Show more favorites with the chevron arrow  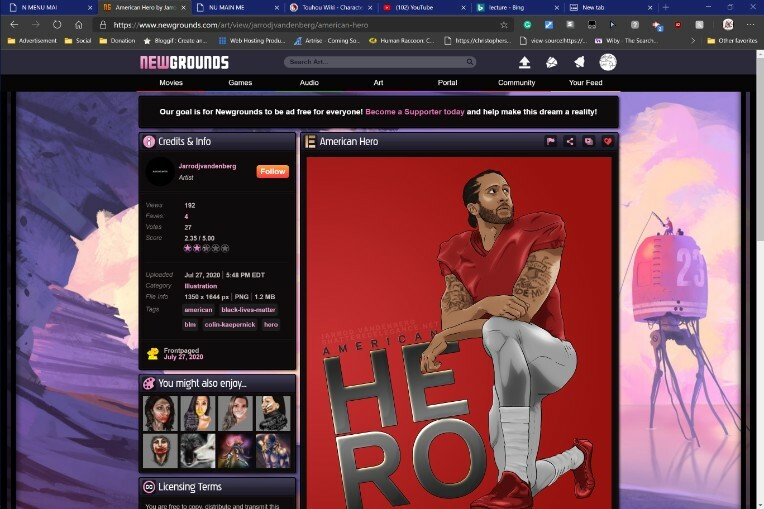click(x=693, y=41)
